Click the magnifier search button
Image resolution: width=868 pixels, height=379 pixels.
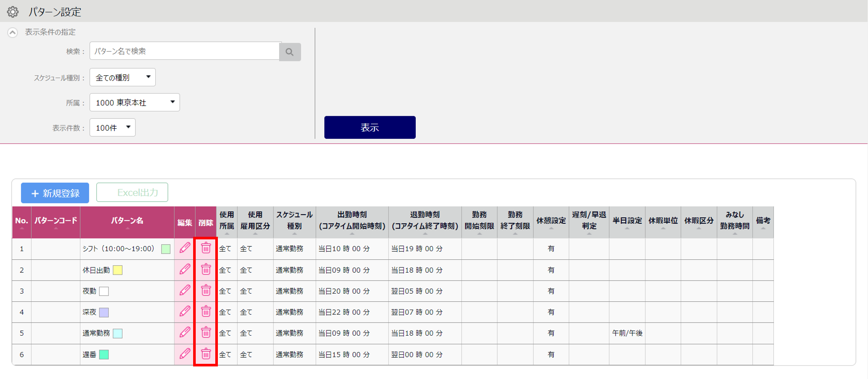point(290,52)
